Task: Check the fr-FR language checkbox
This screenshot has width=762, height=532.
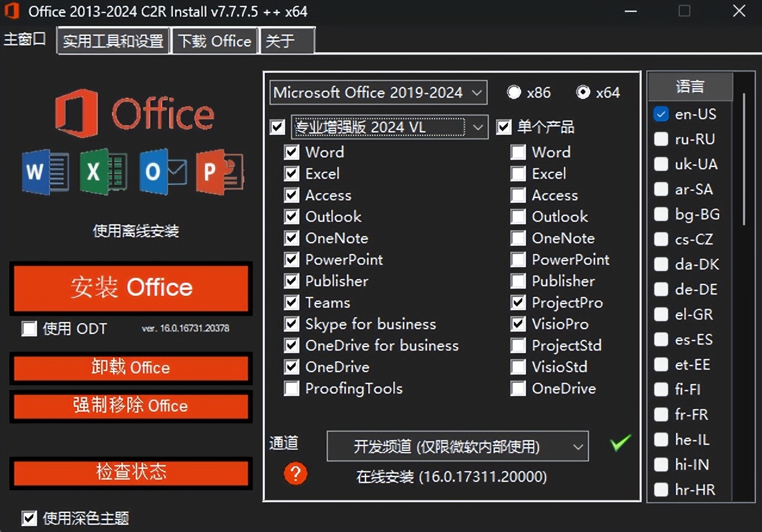Action: (661, 415)
